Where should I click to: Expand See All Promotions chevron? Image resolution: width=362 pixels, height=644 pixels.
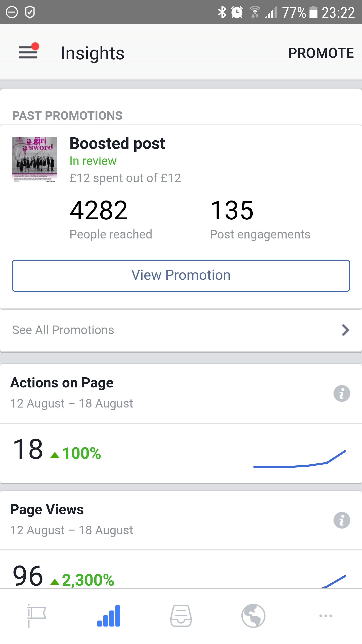346,330
